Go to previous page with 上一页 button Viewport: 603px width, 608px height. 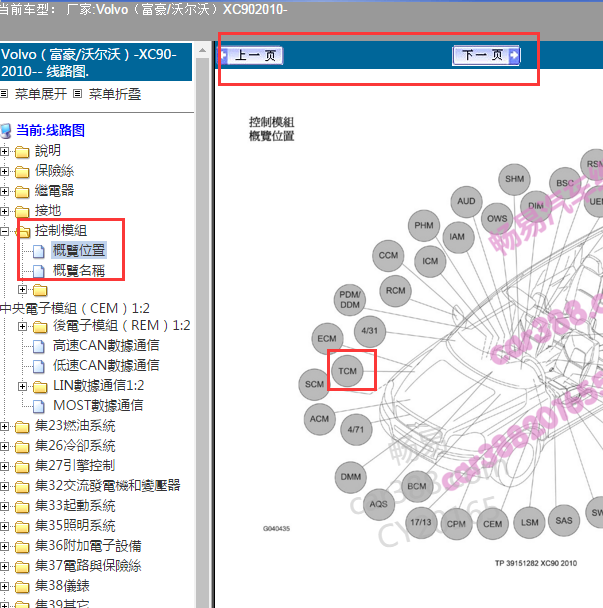pyautogui.click(x=252, y=55)
